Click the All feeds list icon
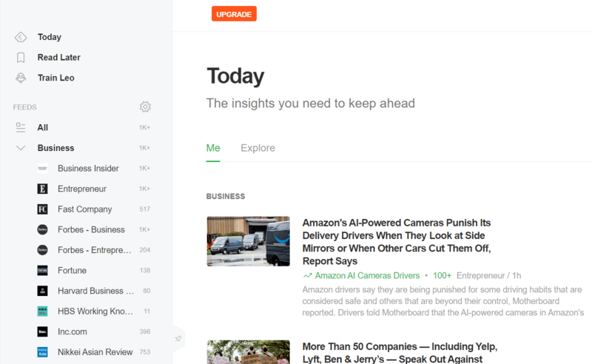The height and width of the screenshot is (364, 592). click(x=21, y=128)
